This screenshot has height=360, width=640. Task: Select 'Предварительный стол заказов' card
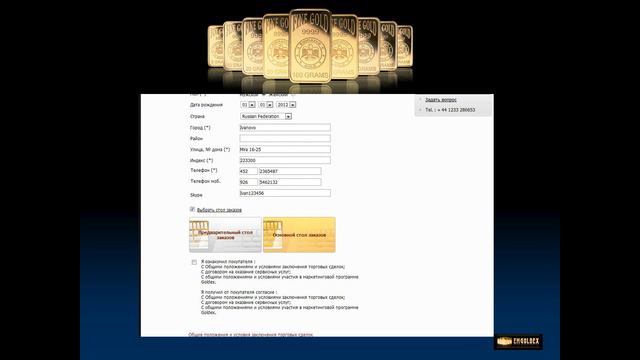tap(225, 235)
